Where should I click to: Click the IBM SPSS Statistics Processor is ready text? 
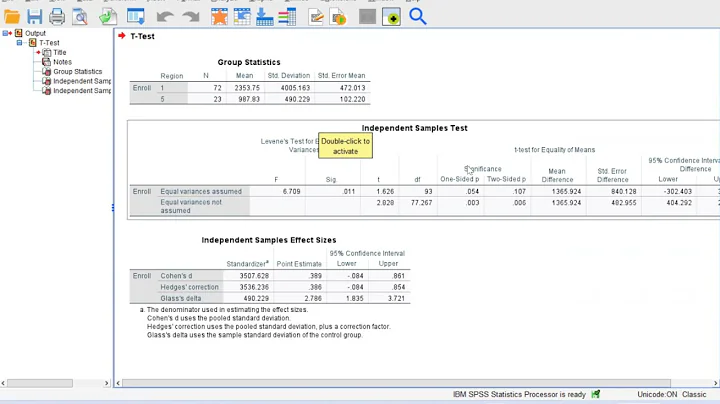519,394
